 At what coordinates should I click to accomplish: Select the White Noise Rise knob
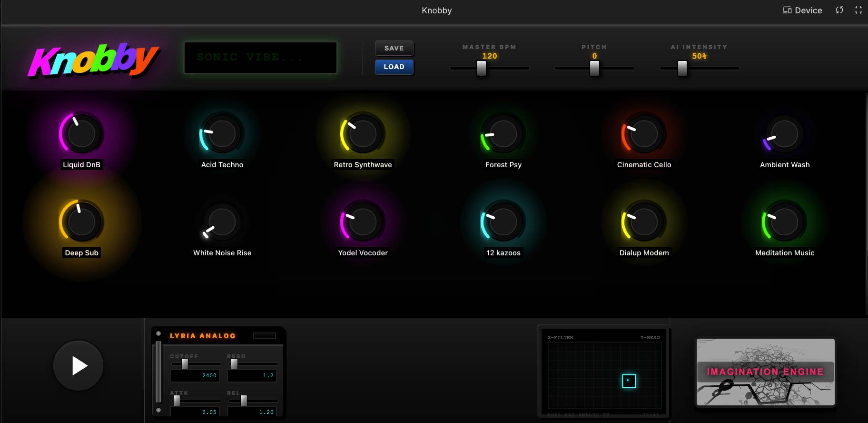click(222, 222)
